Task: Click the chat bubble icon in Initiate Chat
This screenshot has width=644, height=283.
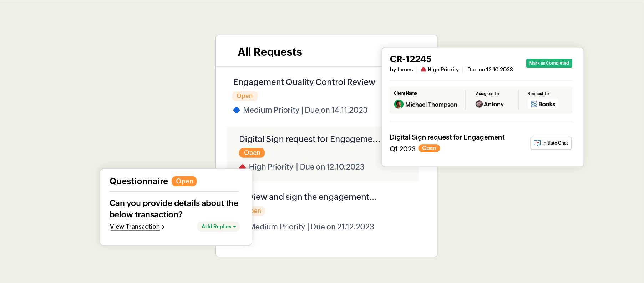Action: [537, 143]
